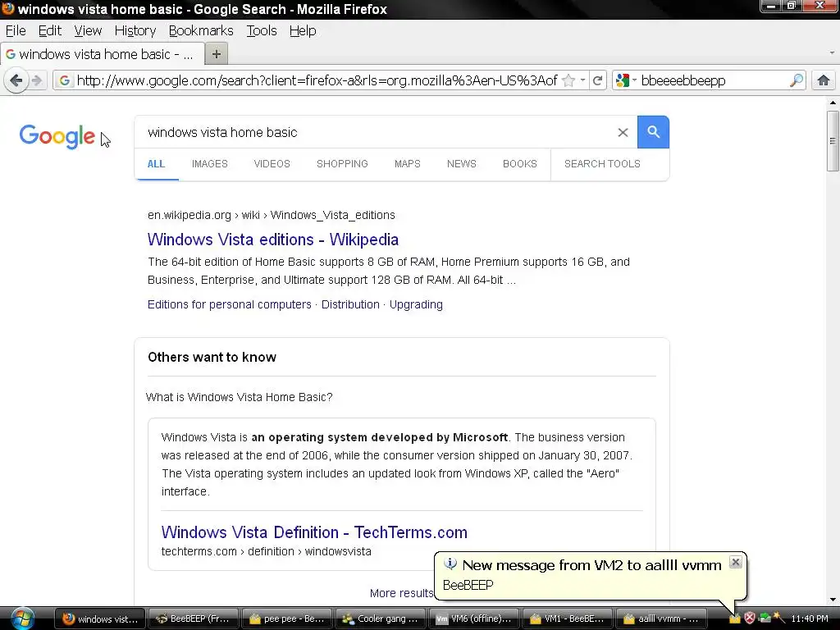
Task: Open the Upgrading sitelink
Action: [416, 304]
